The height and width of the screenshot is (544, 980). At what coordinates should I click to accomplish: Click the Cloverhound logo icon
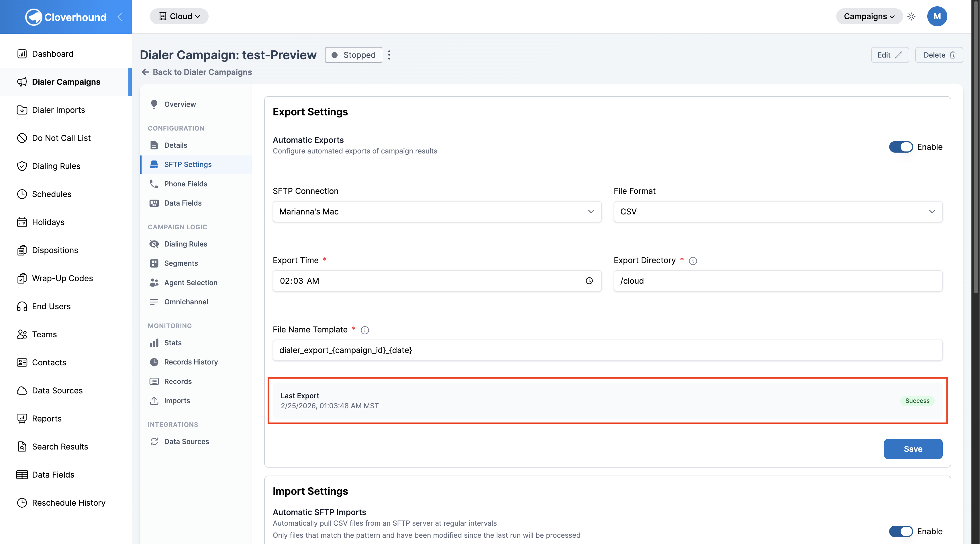tap(34, 17)
